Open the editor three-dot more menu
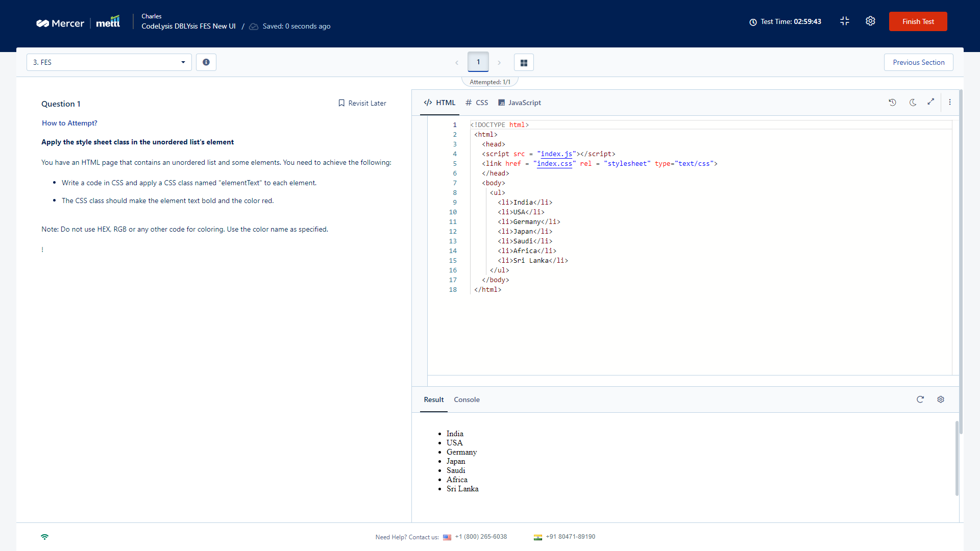 pos(950,102)
